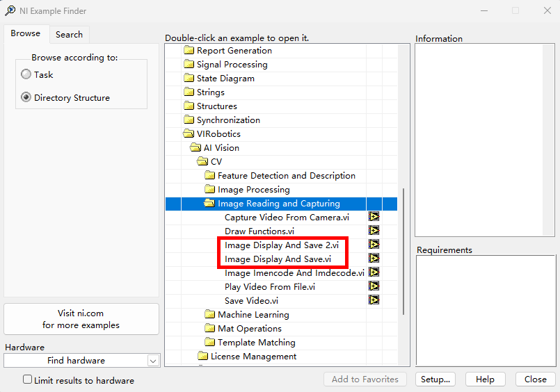560x392 pixels.
Task: Enable Limit results to hardware checkbox
Action: [x=28, y=379]
